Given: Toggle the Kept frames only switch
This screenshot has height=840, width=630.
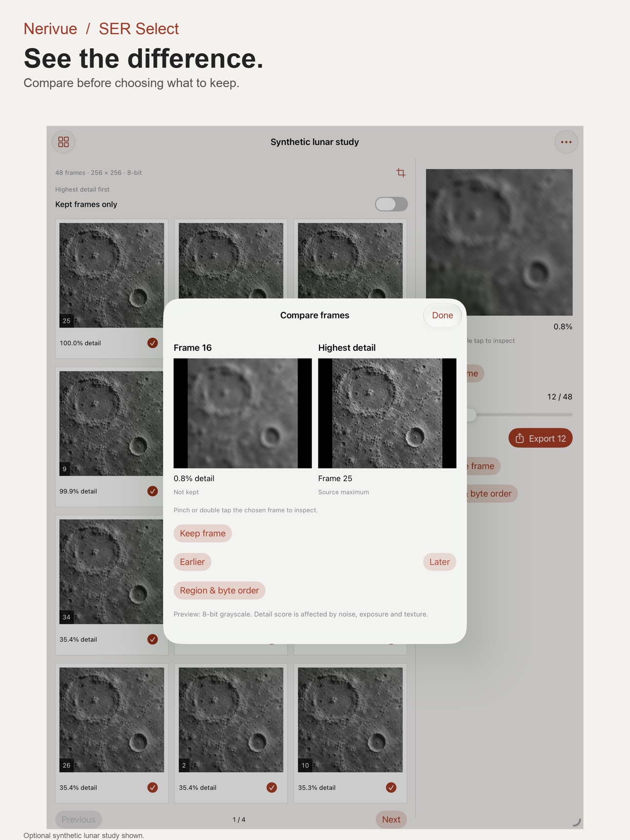Looking at the screenshot, I should click(391, 204).
